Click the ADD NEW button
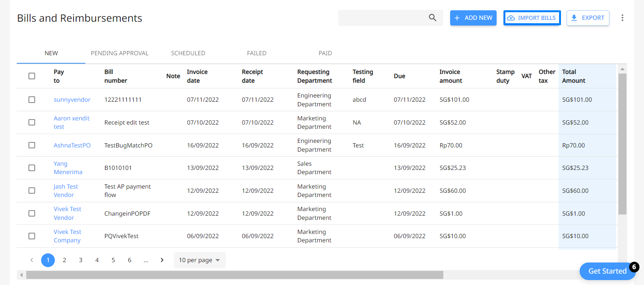644x285 pixels. click(x=473, y=18)
